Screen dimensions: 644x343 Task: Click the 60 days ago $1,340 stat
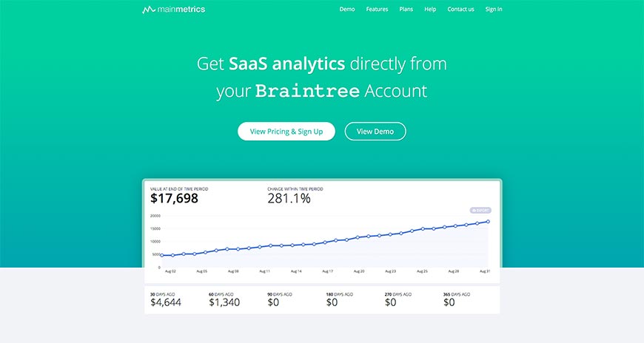224,302
